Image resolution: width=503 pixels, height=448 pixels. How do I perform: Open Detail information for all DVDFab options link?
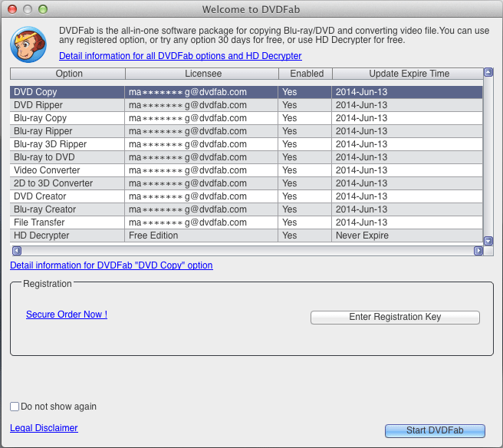180,56
